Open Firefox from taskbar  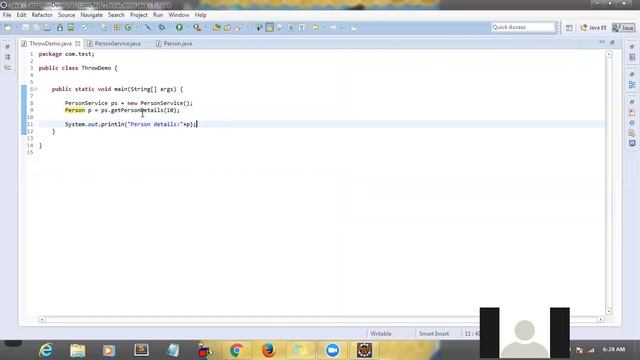[x=268, y=350]
